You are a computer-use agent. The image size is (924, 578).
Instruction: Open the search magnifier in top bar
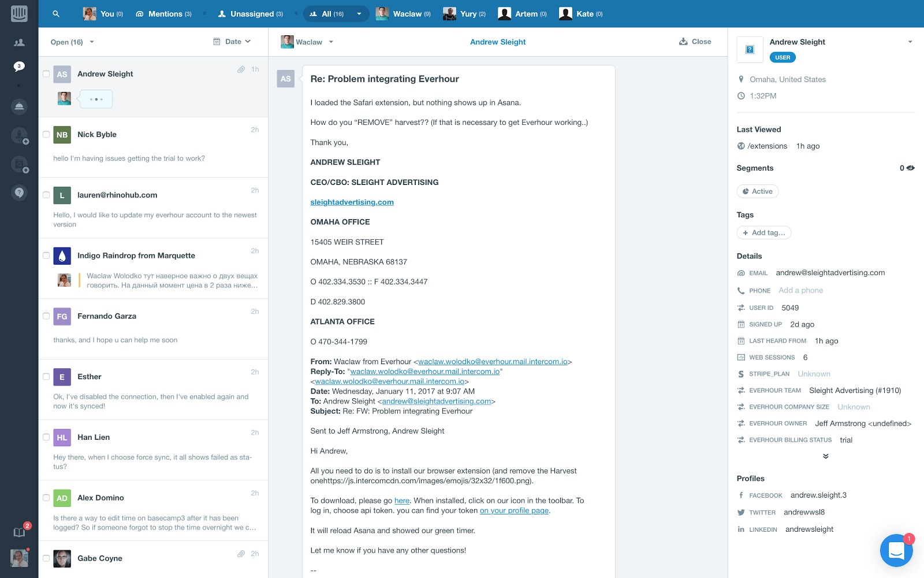(x=56, y=14)
